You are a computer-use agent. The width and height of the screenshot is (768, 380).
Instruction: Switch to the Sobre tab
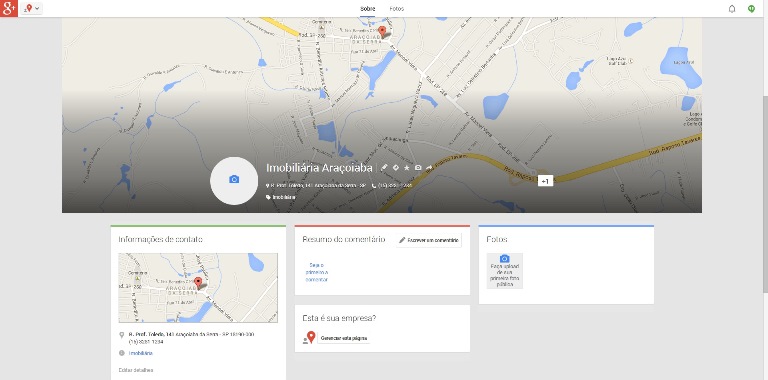(367, 9)
